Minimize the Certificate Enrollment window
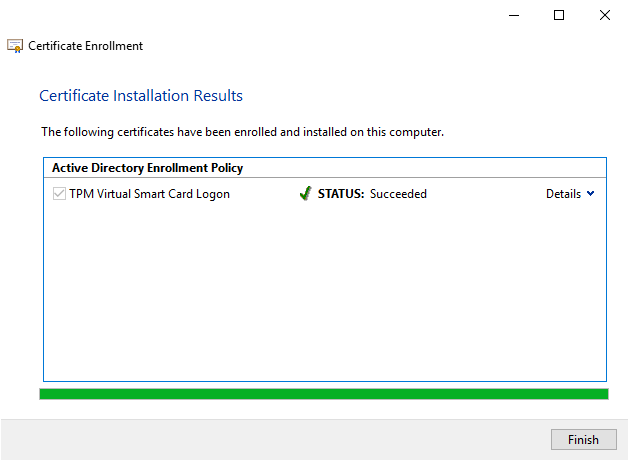 click(513, 15)
